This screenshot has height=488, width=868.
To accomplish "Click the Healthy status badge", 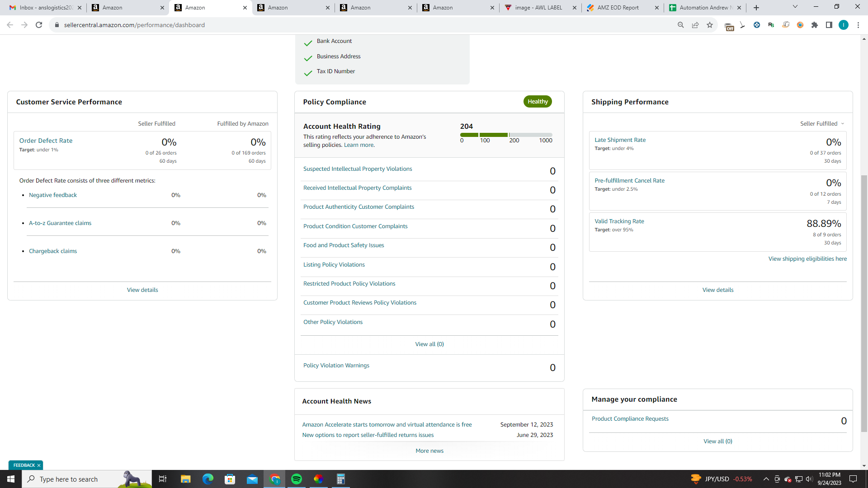I will (x=538, y=102).
